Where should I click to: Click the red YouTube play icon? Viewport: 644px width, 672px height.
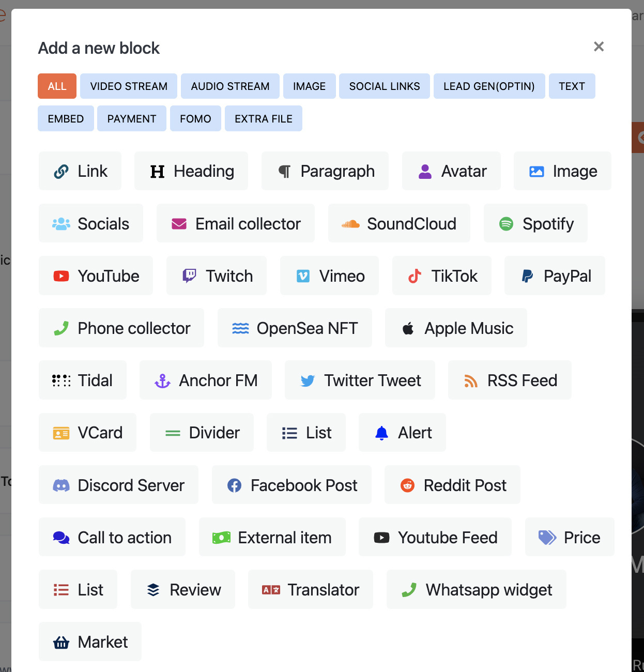(x=61, y=276)
